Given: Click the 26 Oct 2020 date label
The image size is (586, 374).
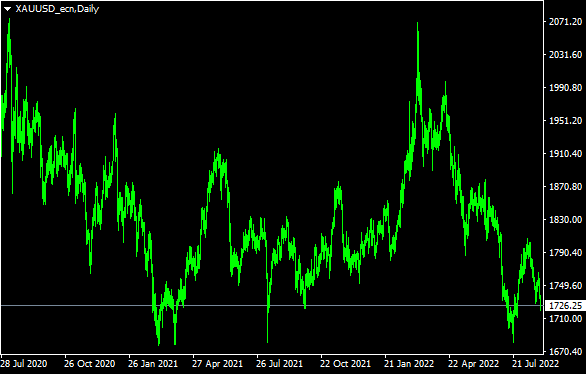Looking at the screenshot, I should click(x=89, y=364).
